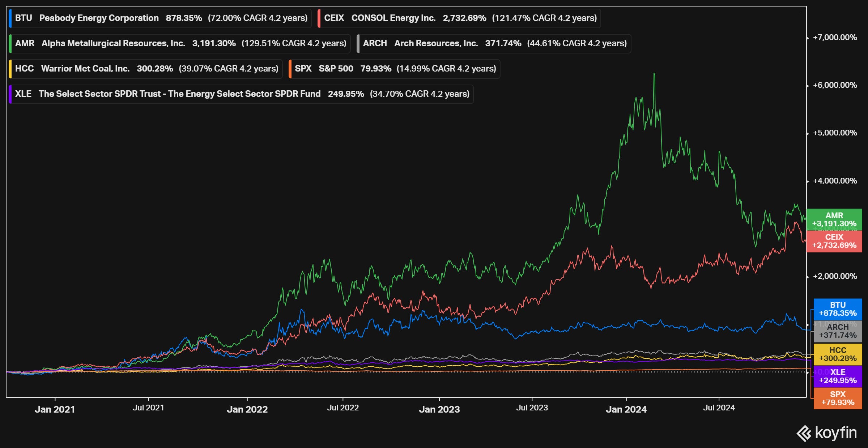Select the XLE Energy Select Sector legend chip
This screenshot has height=448, width=868.
tap(241, 94)
